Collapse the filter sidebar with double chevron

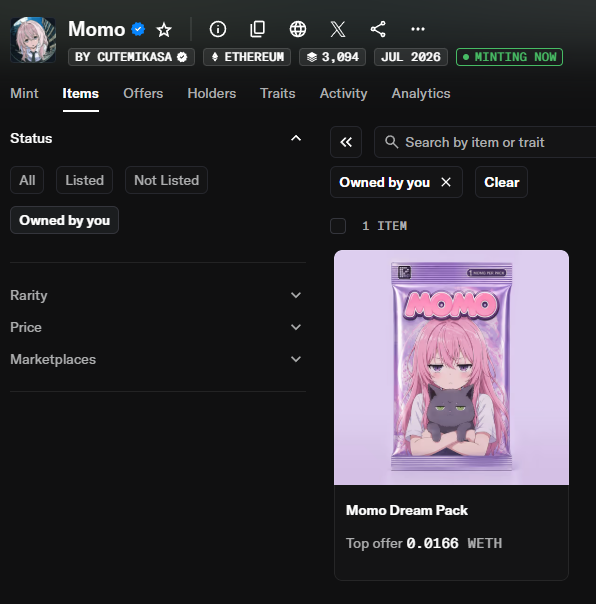pos(346,142)
